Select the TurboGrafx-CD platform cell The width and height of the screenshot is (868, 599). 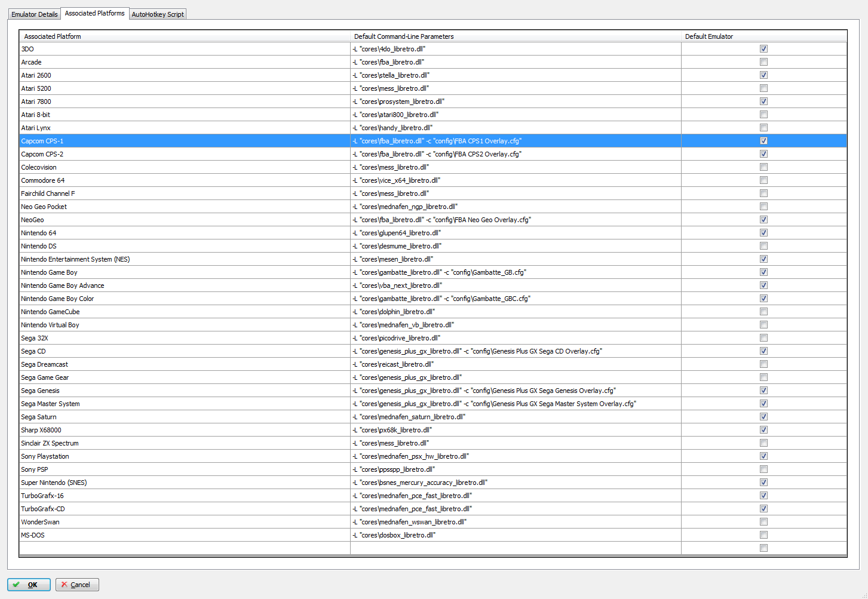(185, 509)
